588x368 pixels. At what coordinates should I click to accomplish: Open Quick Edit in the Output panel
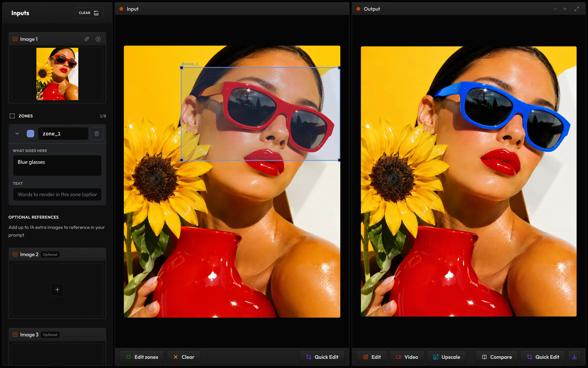[543, 357]
